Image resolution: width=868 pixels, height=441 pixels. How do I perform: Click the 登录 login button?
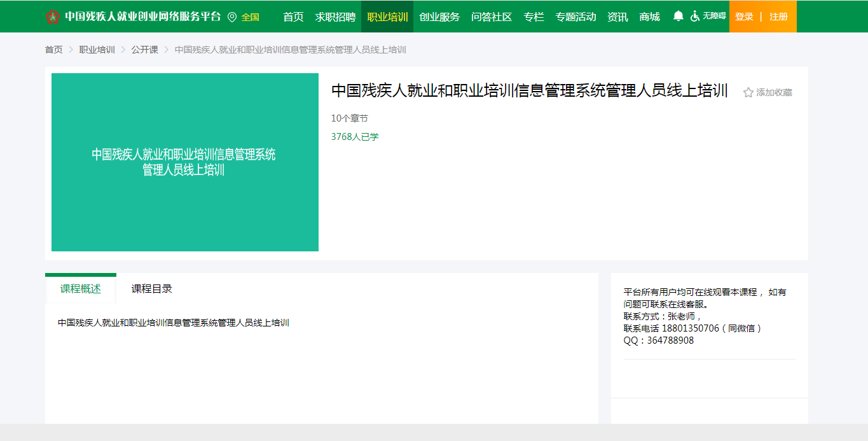[744, 17]
